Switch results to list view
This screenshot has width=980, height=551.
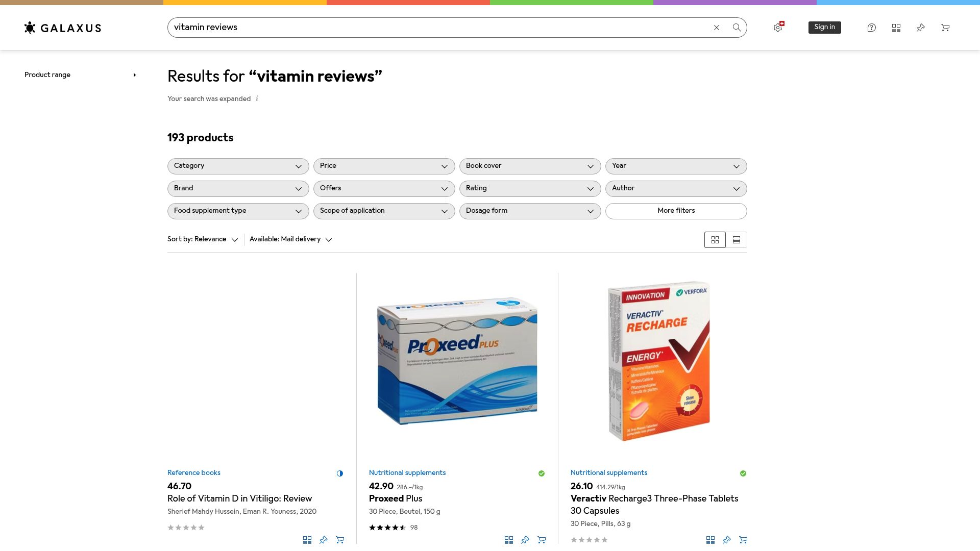coord(737,239)
